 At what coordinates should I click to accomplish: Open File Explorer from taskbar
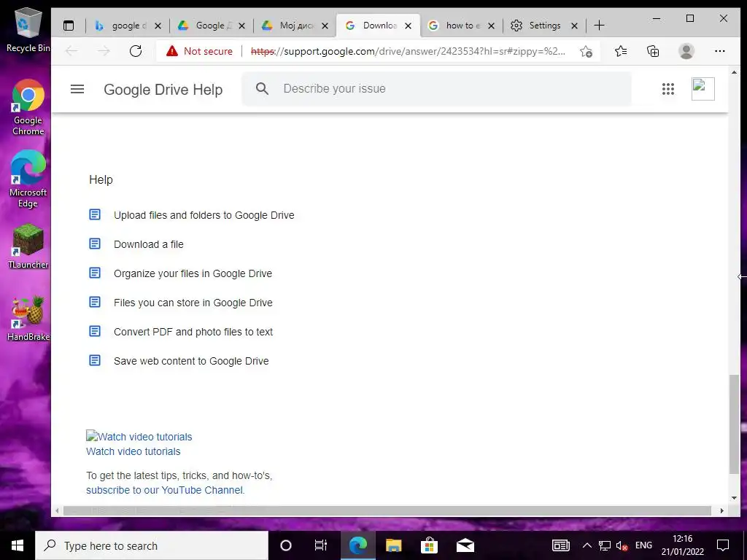tap(393, 545)
